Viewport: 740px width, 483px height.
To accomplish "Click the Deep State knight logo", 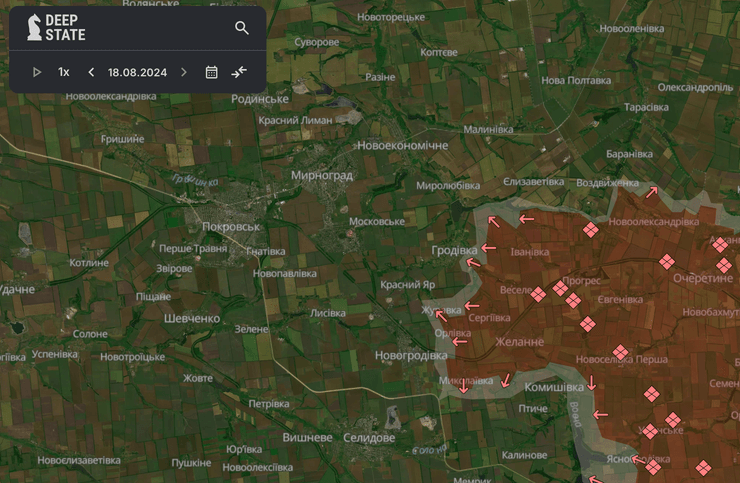I will [34, 27].
